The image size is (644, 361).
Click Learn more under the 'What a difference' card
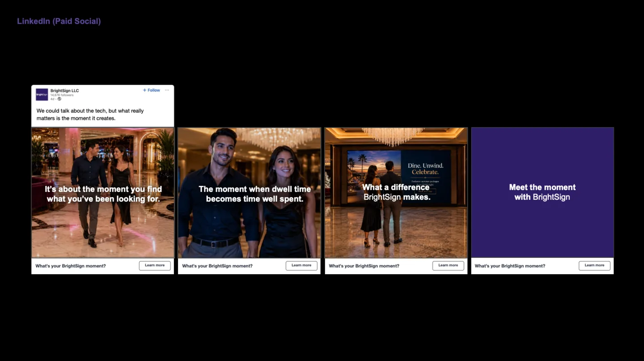click(448, 266)
